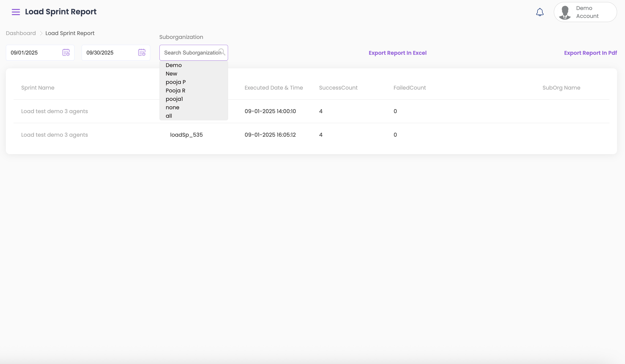Open the start date calendar picker

66,52
